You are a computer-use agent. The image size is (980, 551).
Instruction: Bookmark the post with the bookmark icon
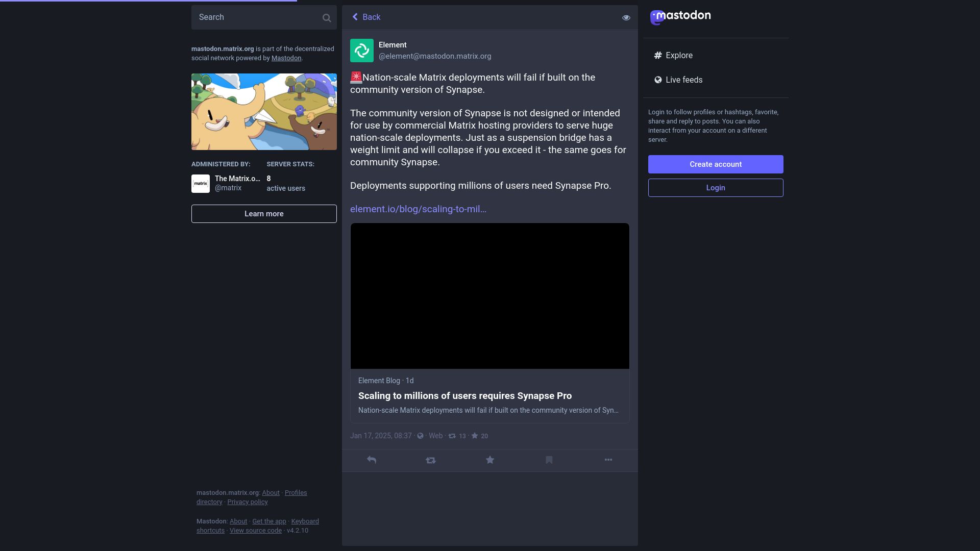click(549, 460)
